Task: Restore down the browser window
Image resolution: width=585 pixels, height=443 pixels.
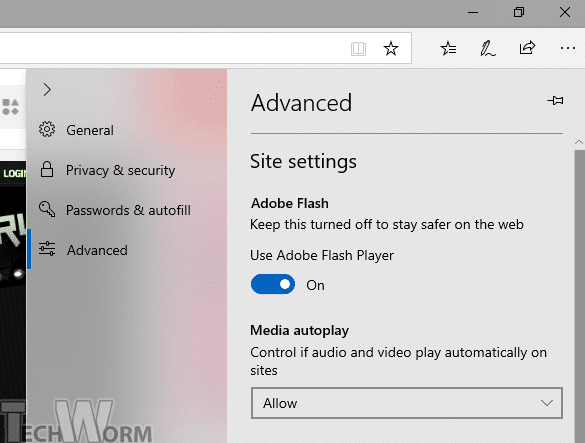Action: point(519,12)
